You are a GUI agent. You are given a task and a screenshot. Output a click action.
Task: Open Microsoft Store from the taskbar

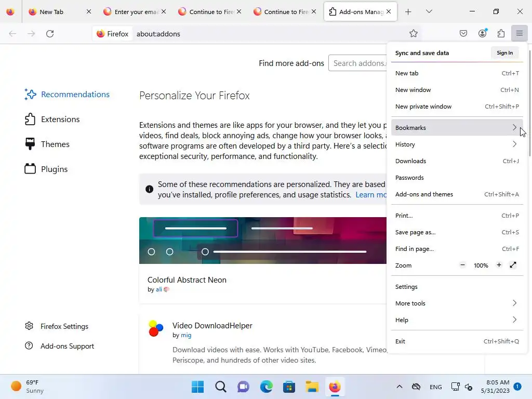point(289,387)
